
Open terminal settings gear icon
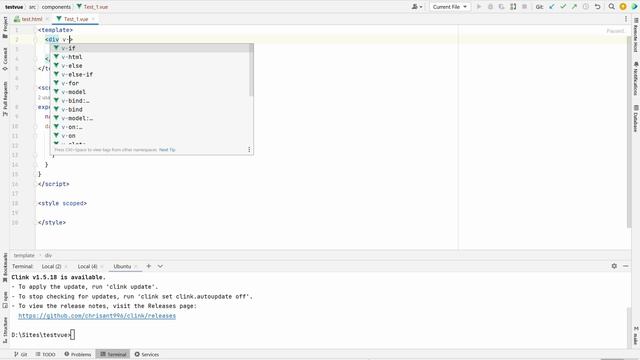point(614,266)
